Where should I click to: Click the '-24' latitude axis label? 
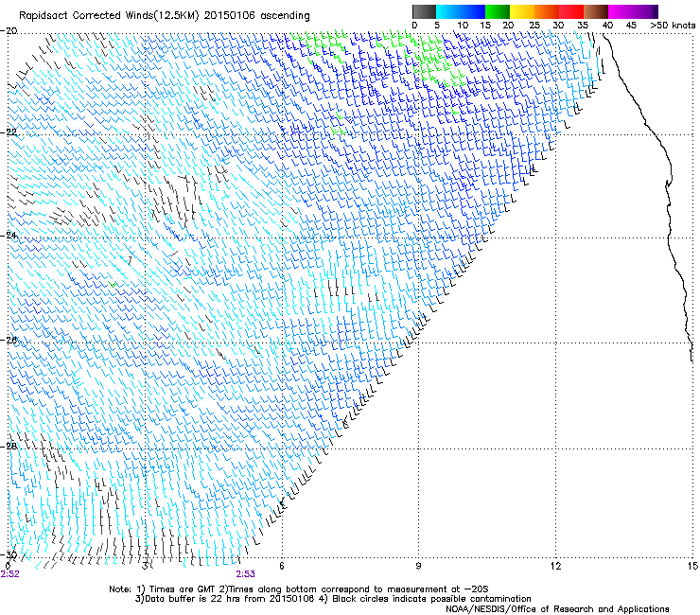pyautogui.click(x=9, y=235)
